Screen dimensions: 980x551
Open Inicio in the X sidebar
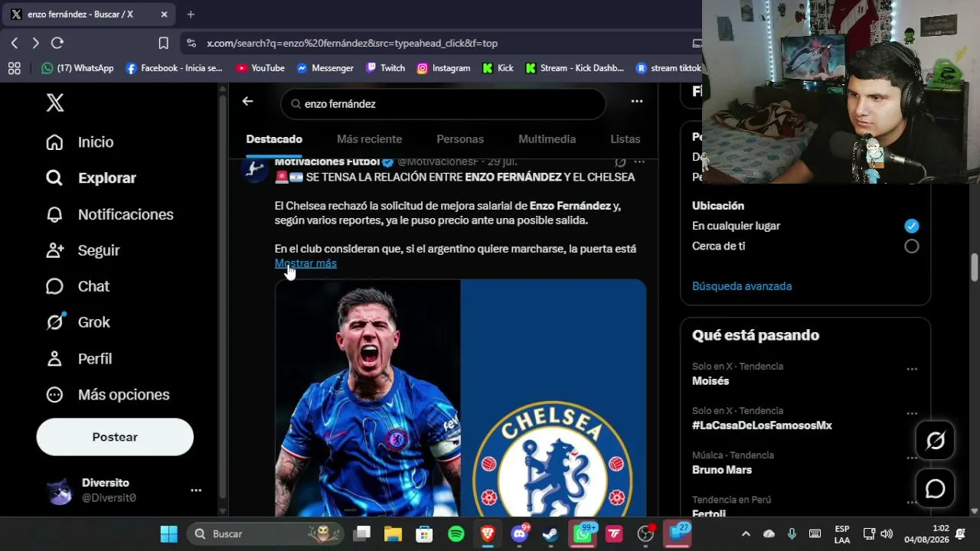pos(80,142)
